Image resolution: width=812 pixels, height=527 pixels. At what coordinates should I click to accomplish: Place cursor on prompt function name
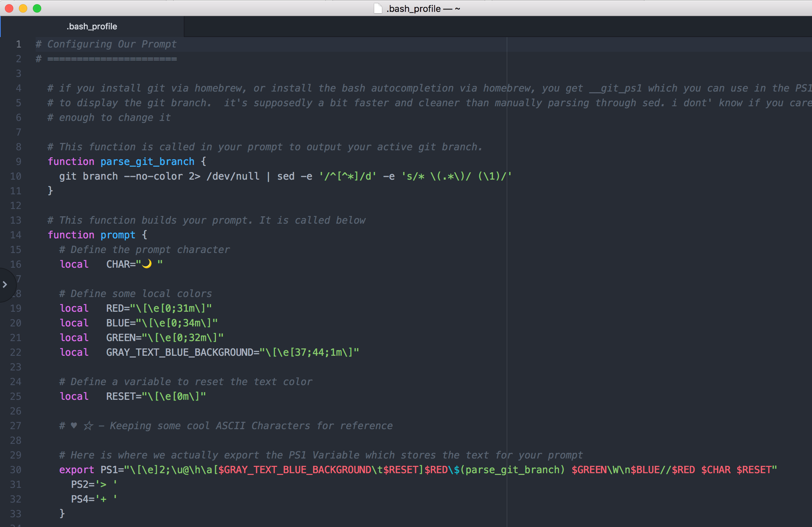pyautogui.click(x=118, y=235)
